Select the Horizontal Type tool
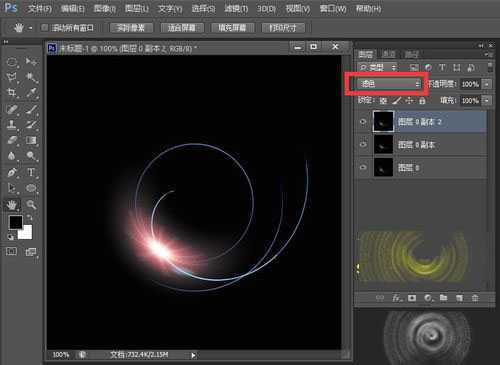500x365 pixels. 31,172
